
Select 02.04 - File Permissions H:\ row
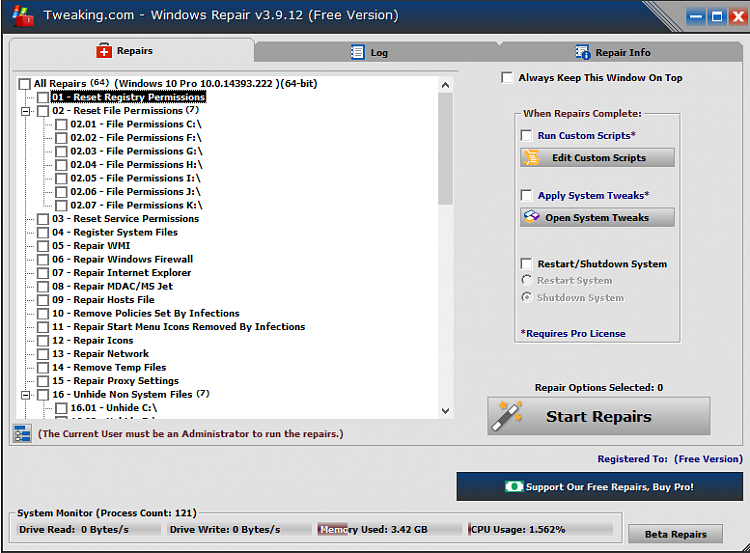click(136, 165)
